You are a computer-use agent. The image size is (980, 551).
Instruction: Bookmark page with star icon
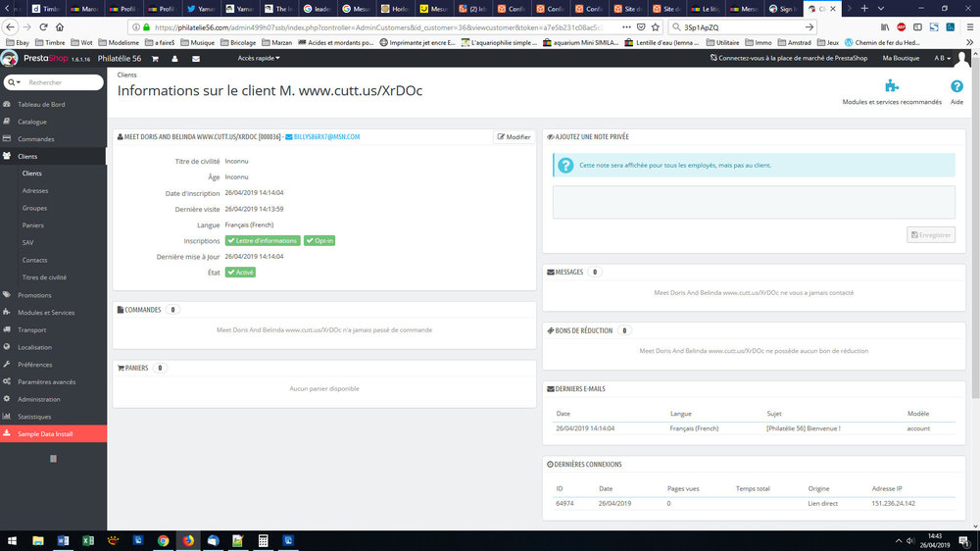coord(655,26)
